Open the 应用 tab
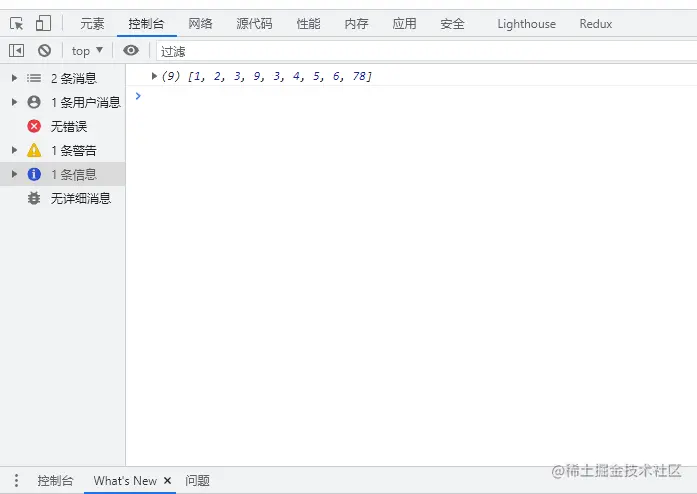This screenshot has height=494, width=697. coord(405,24)
